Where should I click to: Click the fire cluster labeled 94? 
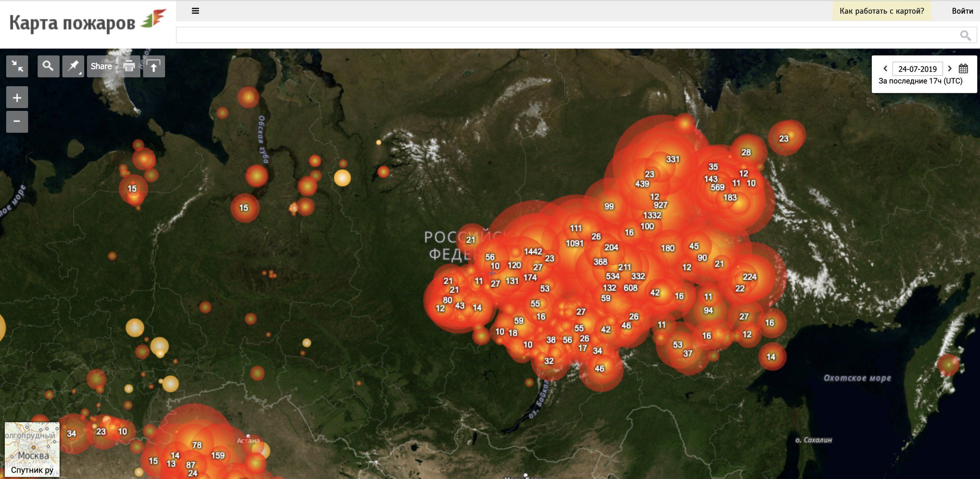(x=708, y=311)
